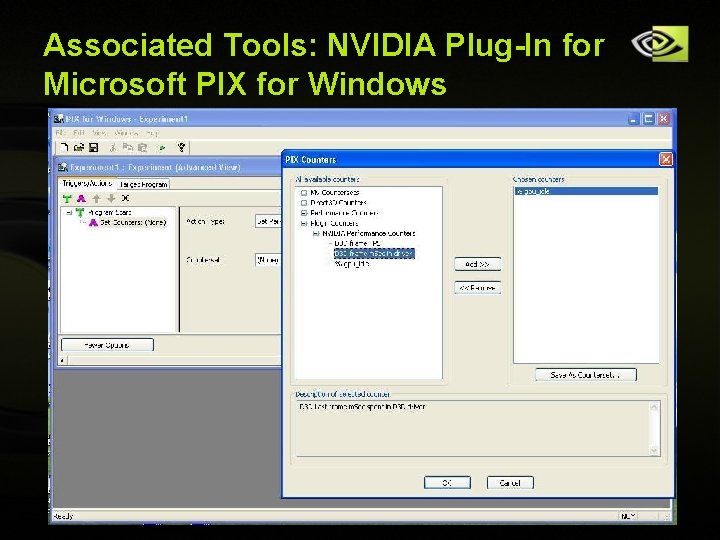Open the File menu

point(60,133)
